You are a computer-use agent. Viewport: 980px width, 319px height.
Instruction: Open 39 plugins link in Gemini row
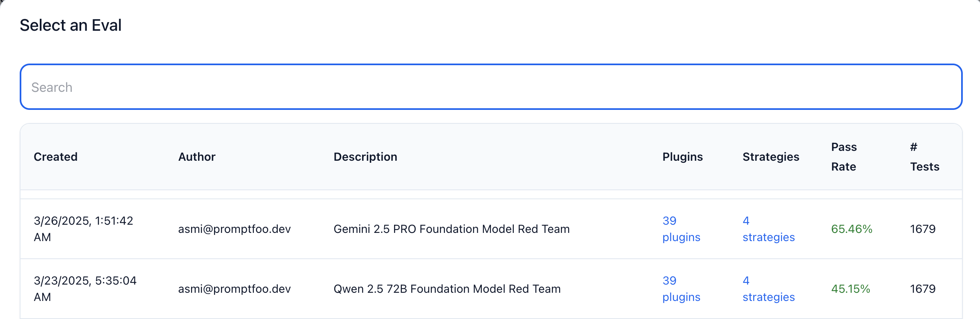click(681, 229)
